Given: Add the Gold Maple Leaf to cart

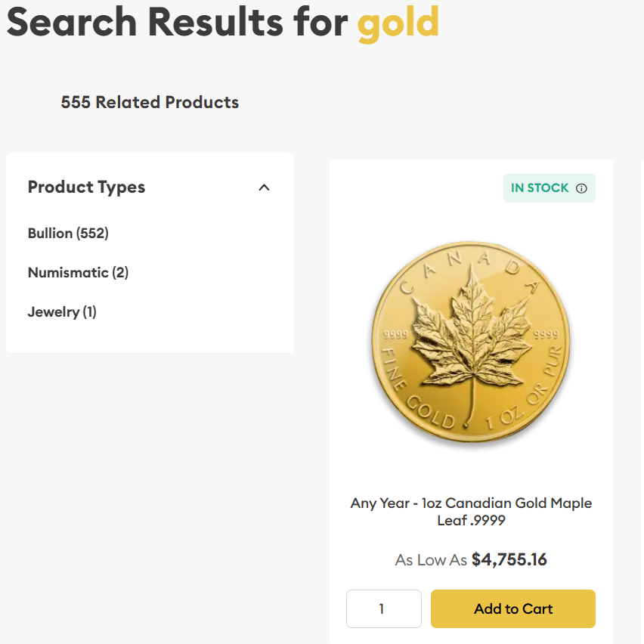Looking at the screenshot, I should 512,608.
